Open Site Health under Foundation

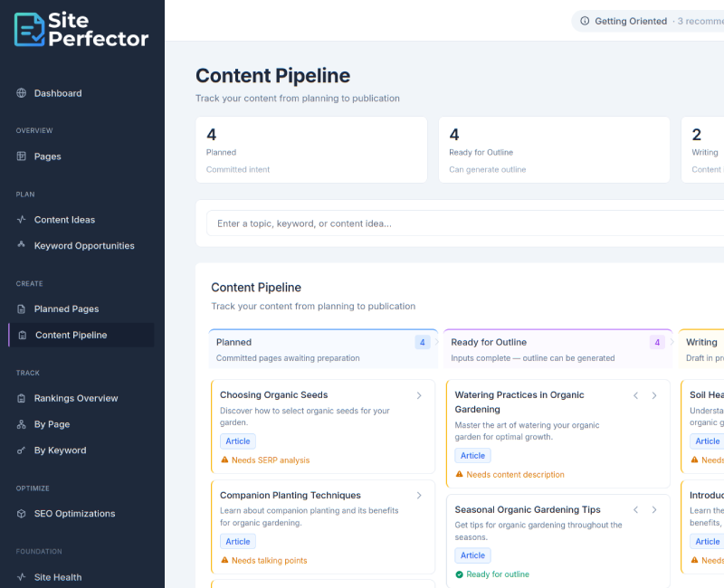coord(20,577)
